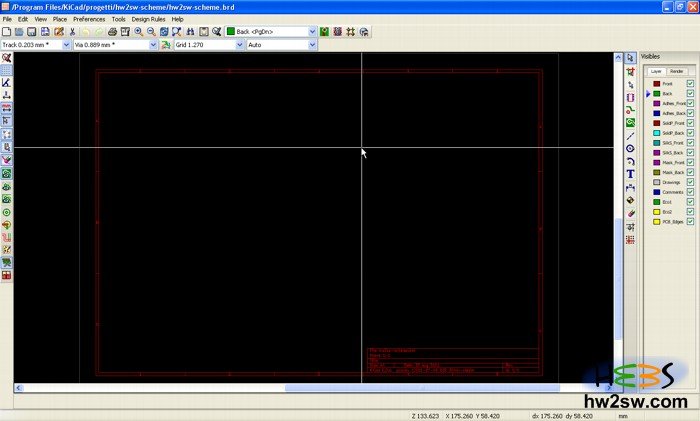Open the Back layer selection dropdown
Image resolution: width=700 pixels, height=421 pixels.
point(312,32)
